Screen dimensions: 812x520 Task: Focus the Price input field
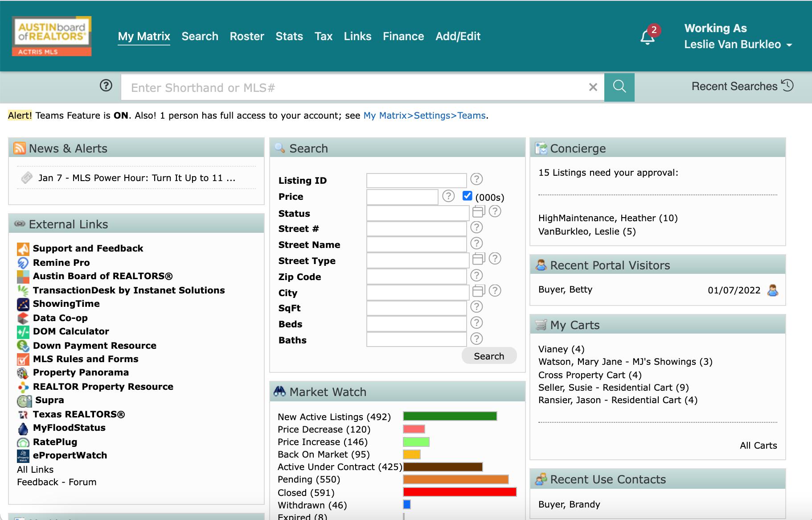coord(402,197)
